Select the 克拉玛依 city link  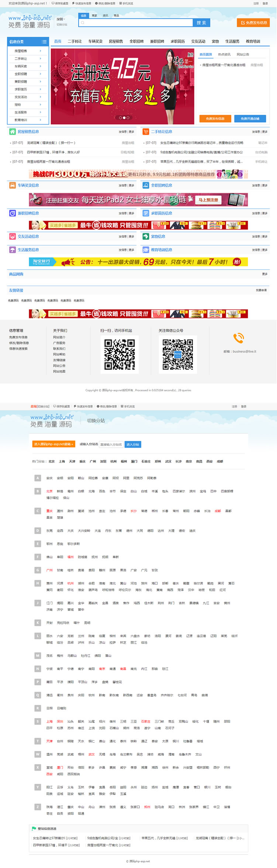click(63, 623)
